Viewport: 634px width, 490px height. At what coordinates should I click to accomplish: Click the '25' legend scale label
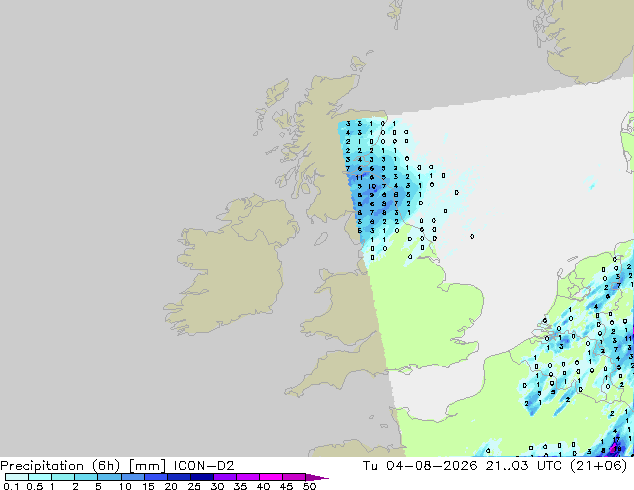[194, 486]
